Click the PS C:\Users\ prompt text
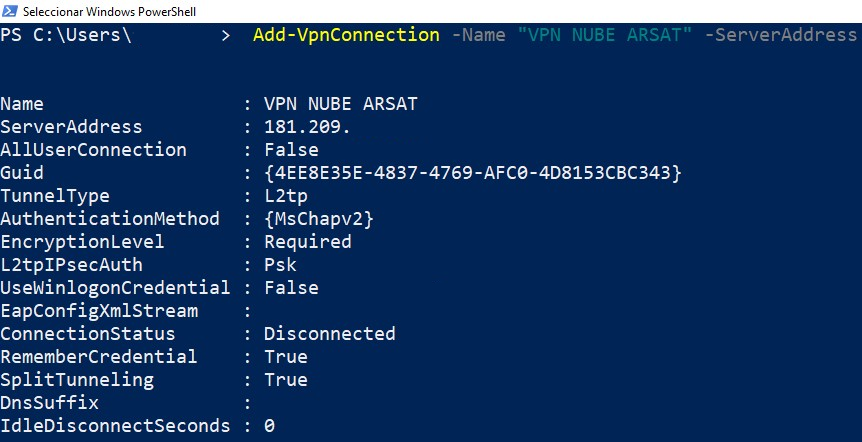 [66, 35]
